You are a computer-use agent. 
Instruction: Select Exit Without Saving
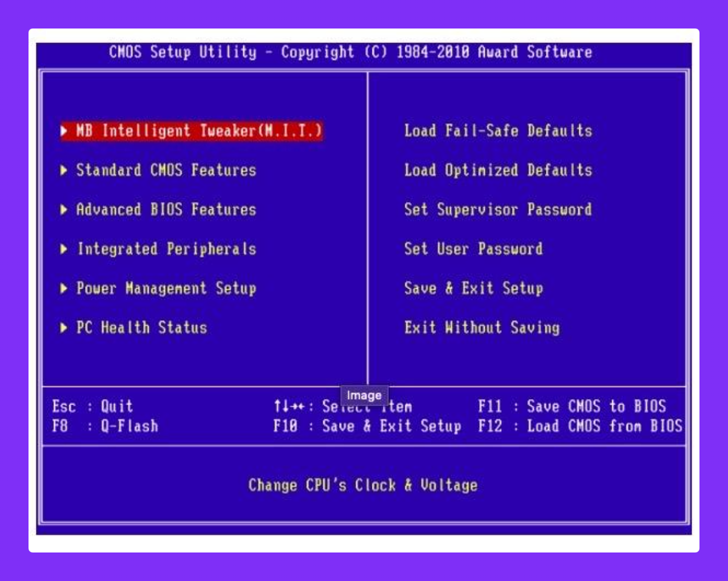pyautogui.click(x=482, y=327)
